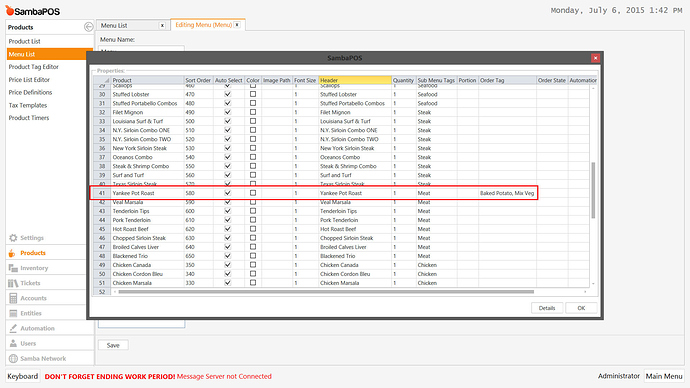This screenshot has width=690, height=388.
Task: Save the menu
Action: pos(113,345)
